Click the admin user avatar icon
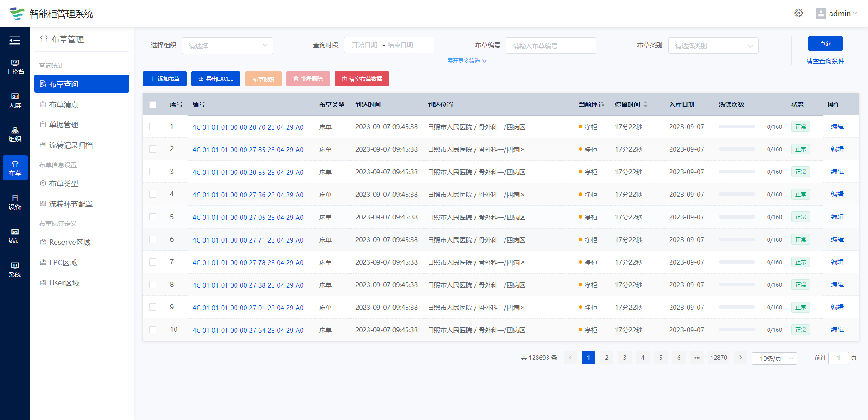Screen dimensions: 868x420 click(x=821, y=14)
